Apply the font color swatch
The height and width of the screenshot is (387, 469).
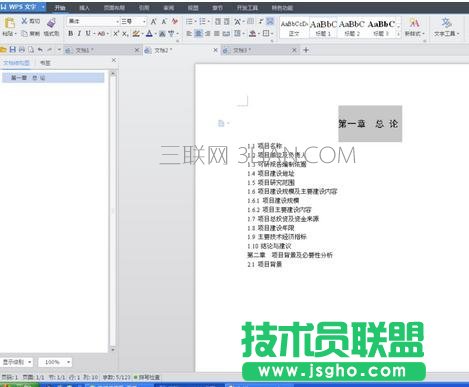(149, 33)
